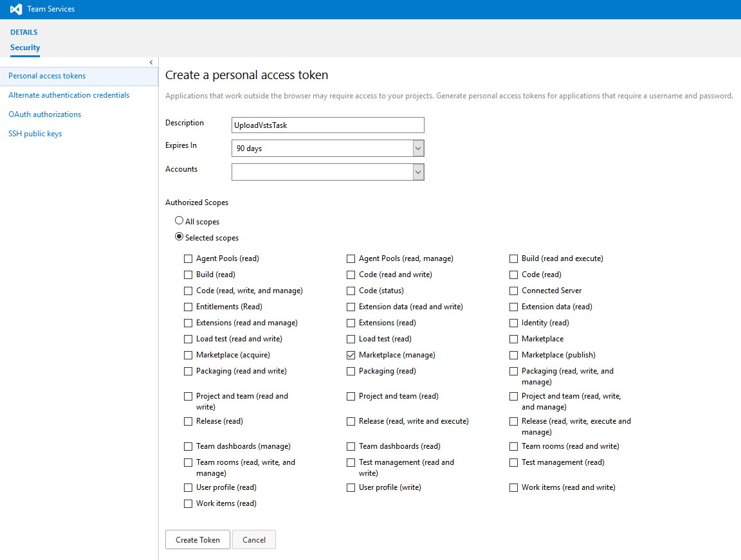The width and height of the screenshot is (741, 560).
Task: Tick the plain Marketplace checkbox
Action: pyautogui.click(x=514, y=339)
